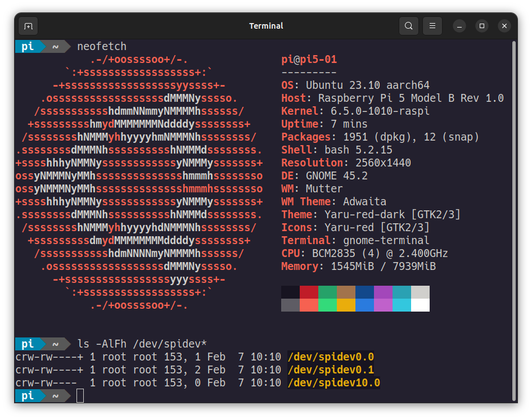The image size is (532, 419).
Task: Click the block cursor at the empty prompt
Action: pyautogui.click(x=80, y=395)
